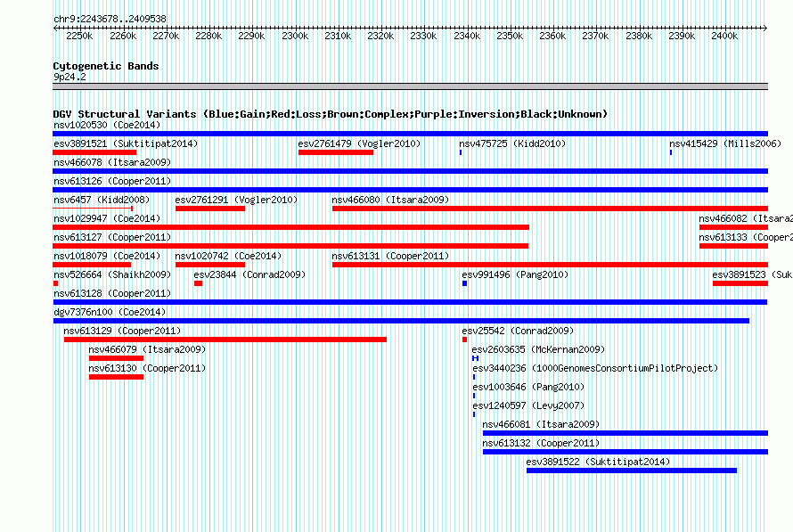The width and height of the screenshot is (793, 532).
Task: Click the 2250k ruler position label
Action: pos(79,36)
